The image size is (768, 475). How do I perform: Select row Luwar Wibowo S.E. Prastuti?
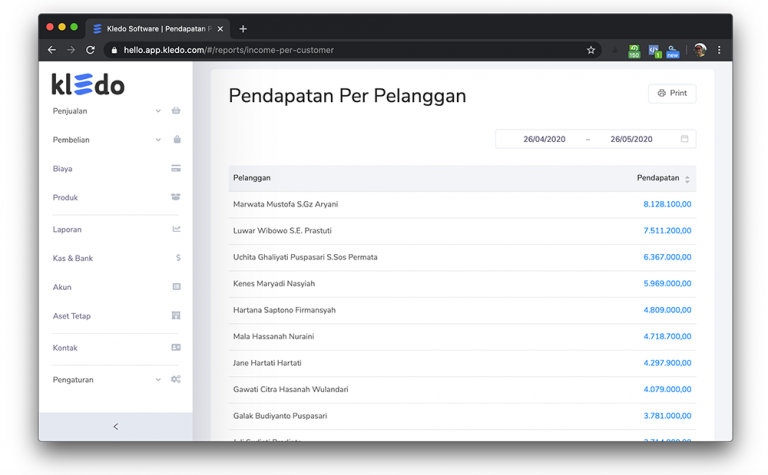tap(462, 231)
